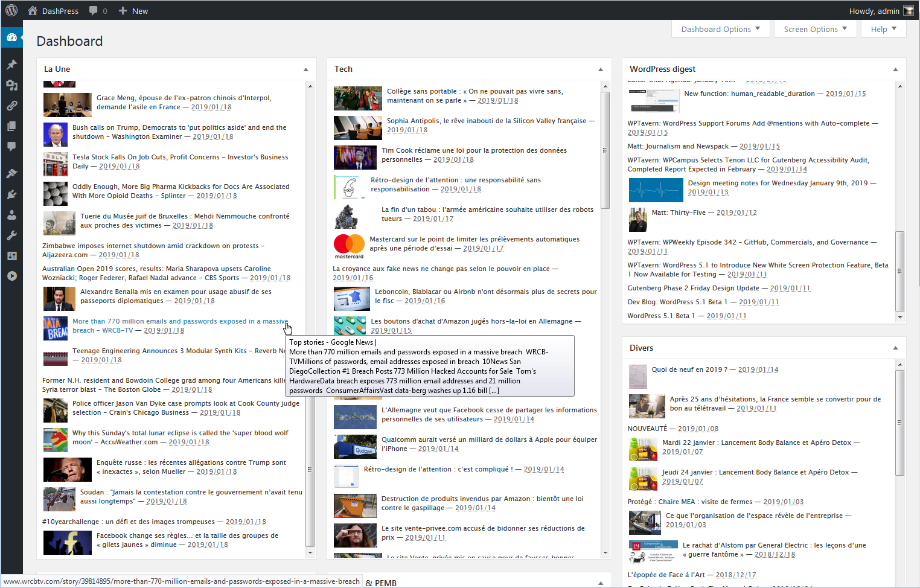Collapse the Divers widget using its arrow
This screenshot has height=588, width=920.
click(x=895, y=348)
